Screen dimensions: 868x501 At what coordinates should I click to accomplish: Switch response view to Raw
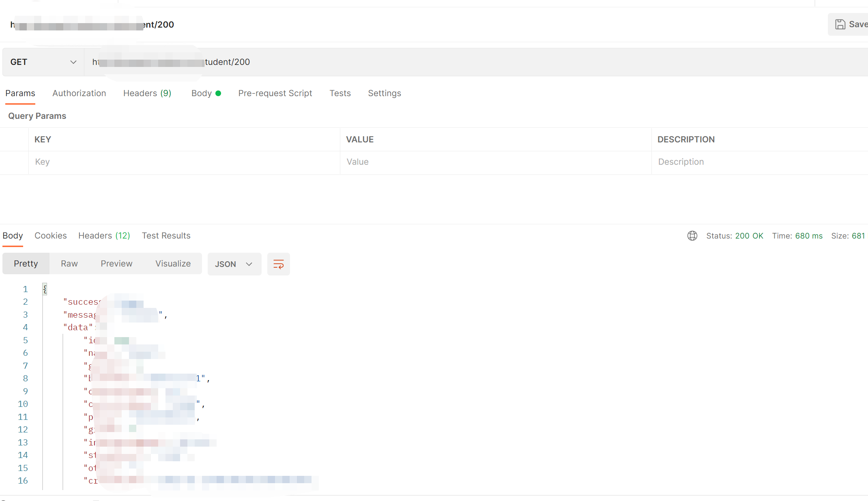pos(69,264)
